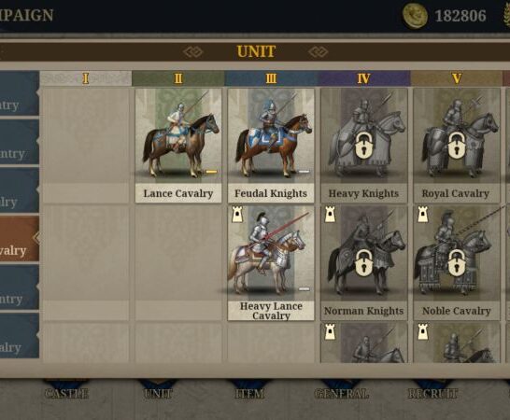Screen dimensions: 510x420
Task: Click the tier V column header
Action: tap(457, 78)
